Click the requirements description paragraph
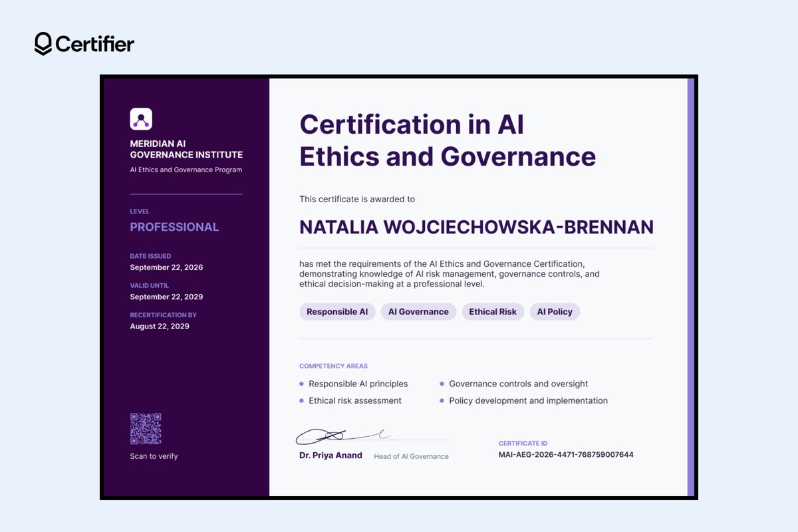The height and width of the screenshot is (532, 798). (450, 274)
